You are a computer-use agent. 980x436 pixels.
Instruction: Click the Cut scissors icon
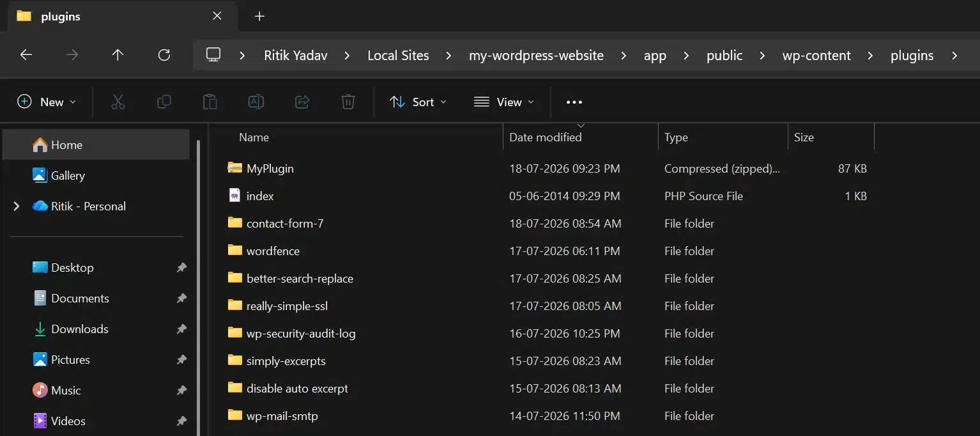[x=118, y=102]
